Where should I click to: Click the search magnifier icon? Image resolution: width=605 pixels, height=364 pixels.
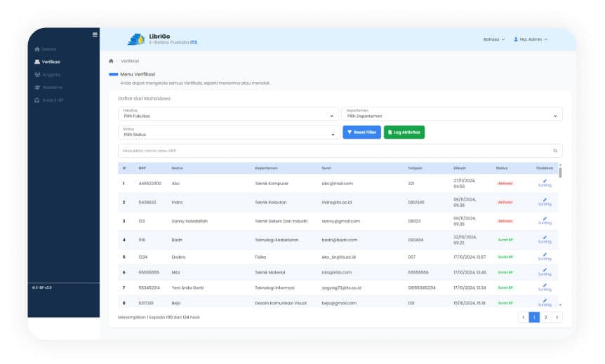point(555,151)
